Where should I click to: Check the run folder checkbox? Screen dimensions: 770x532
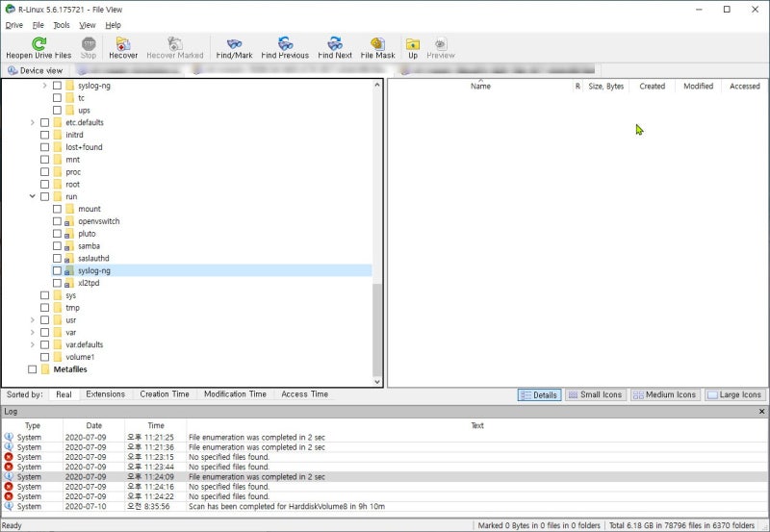pos(44,197)
